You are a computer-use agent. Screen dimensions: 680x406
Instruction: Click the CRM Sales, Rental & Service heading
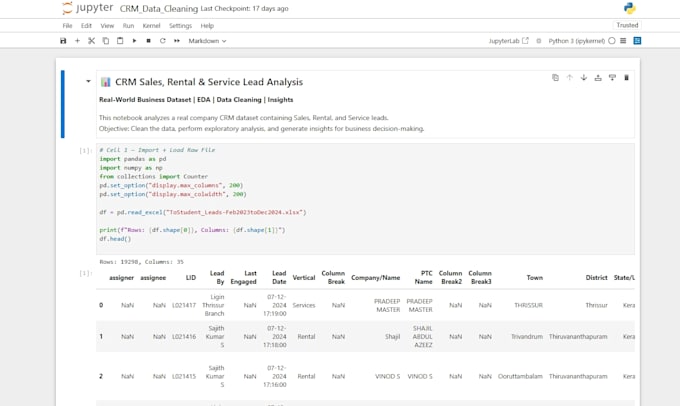click(x=209, y=82)
